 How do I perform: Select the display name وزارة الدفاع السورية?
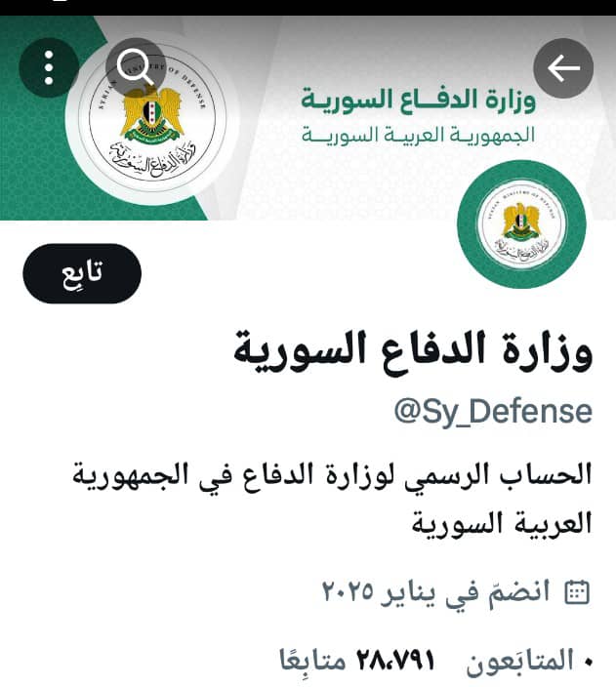[x=413, y=353]
